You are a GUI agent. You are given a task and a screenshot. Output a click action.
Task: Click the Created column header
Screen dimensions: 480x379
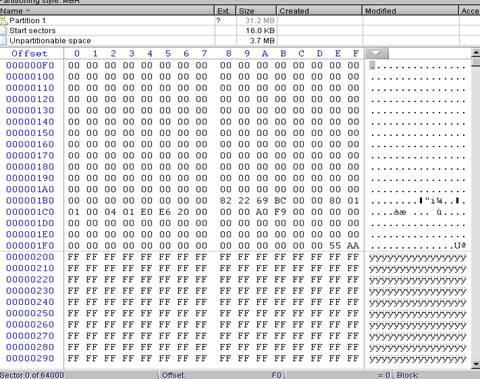(x=319, y=11)
